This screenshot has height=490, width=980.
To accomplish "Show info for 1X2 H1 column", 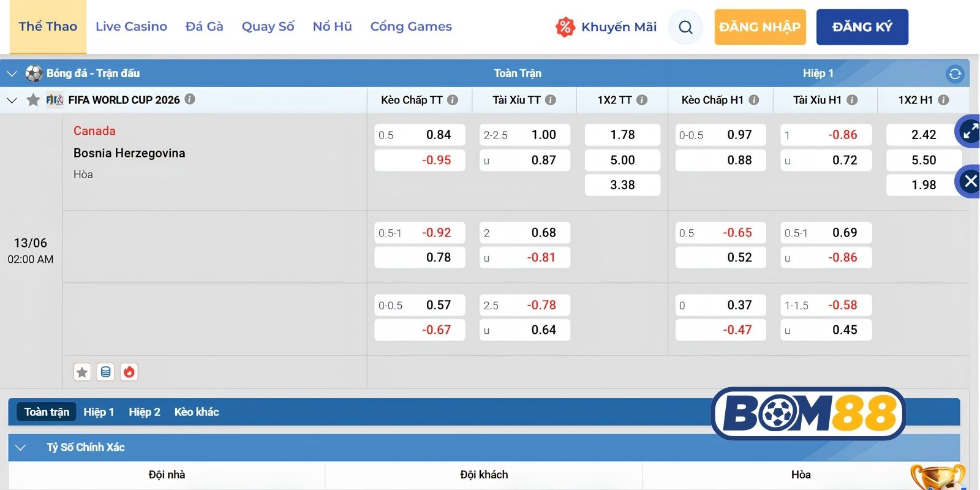I will 943,100.
